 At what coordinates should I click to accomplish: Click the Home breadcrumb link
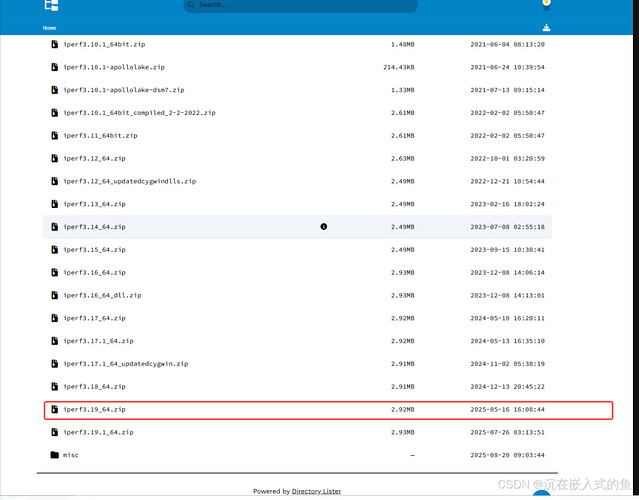point(50,28)
